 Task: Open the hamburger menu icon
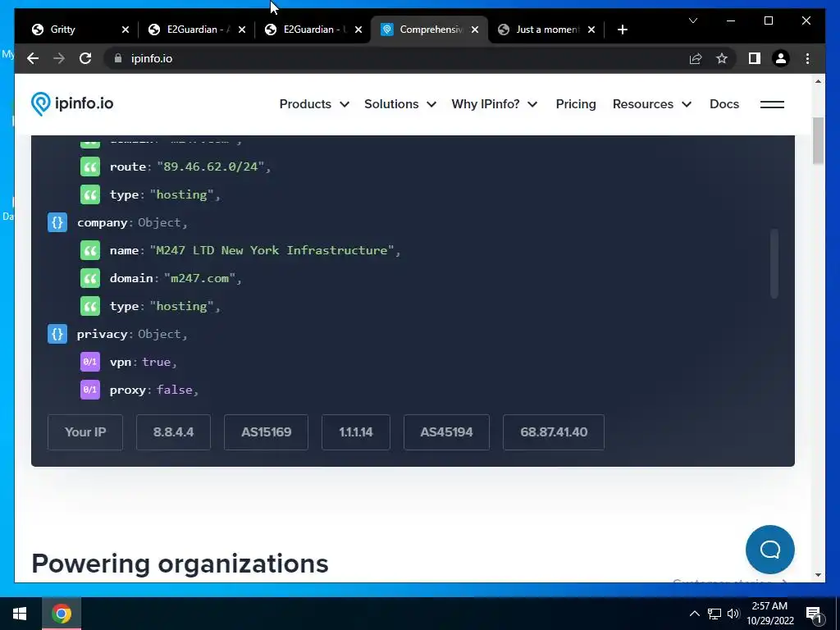point(772,104)
